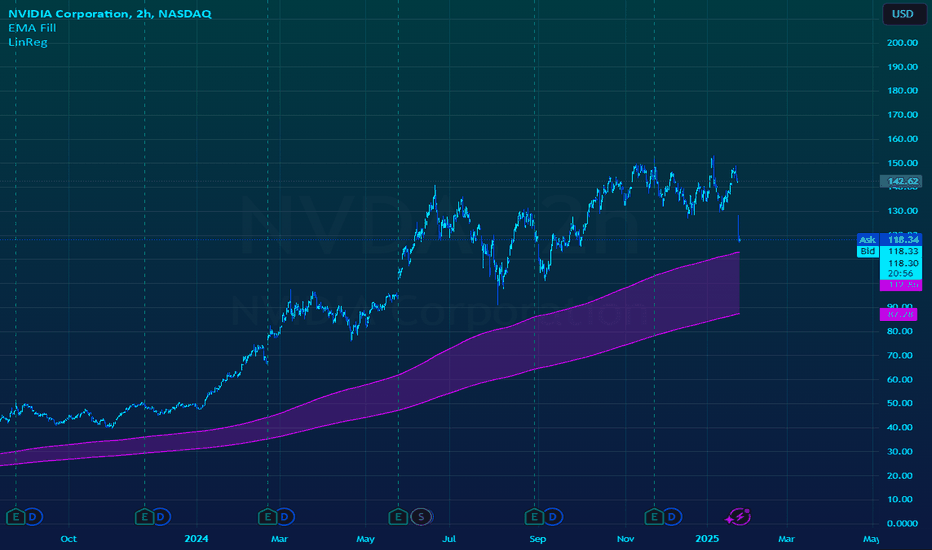Click the 160.00 price axis label
The image size is (932, 550).
[x=902, y=139]
